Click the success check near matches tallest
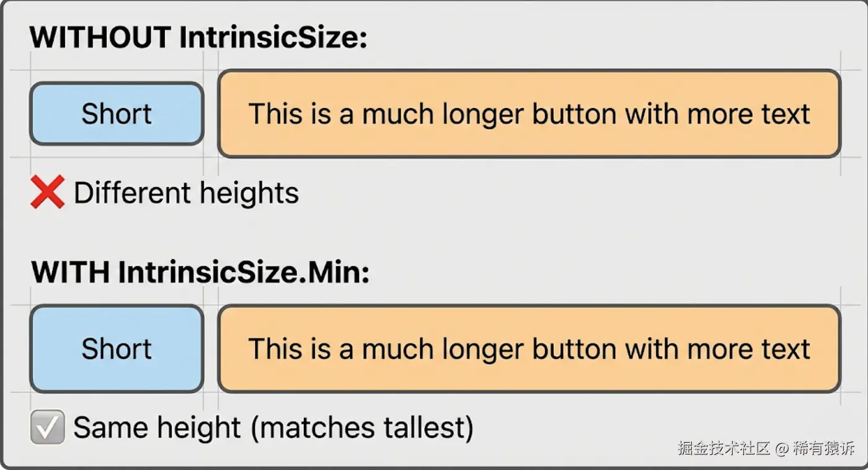The width and height of the screenshot is (868, 470). tap(46, 427)
